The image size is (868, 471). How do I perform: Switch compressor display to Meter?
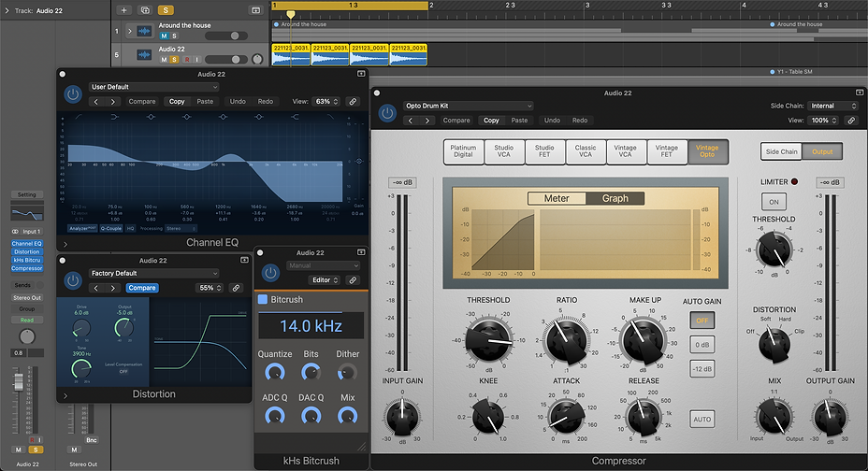tap(557, 198)
